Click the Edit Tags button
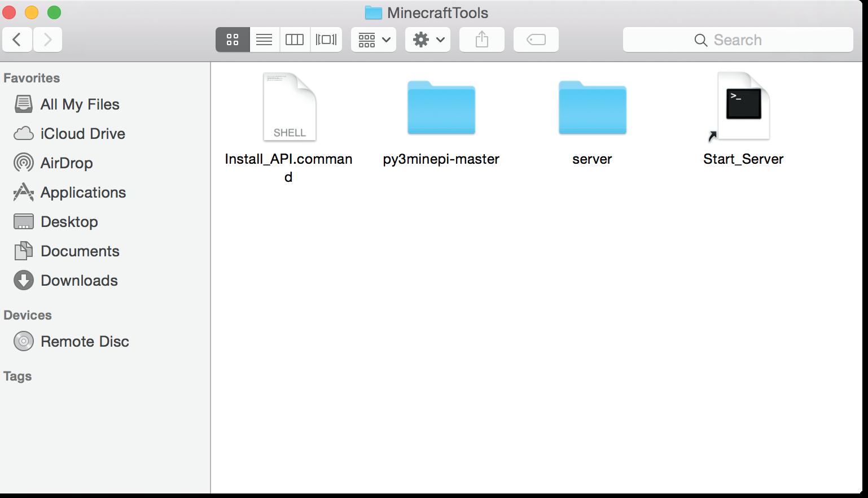This screenshot has width=868, height=498. point(536,40)
